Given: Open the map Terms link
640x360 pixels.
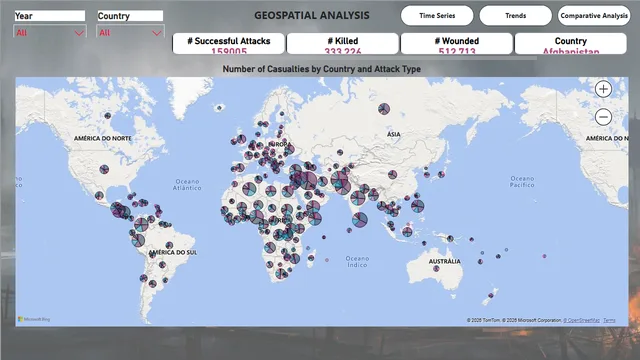Looking at the screenshot, I should [x=609, y=320].
